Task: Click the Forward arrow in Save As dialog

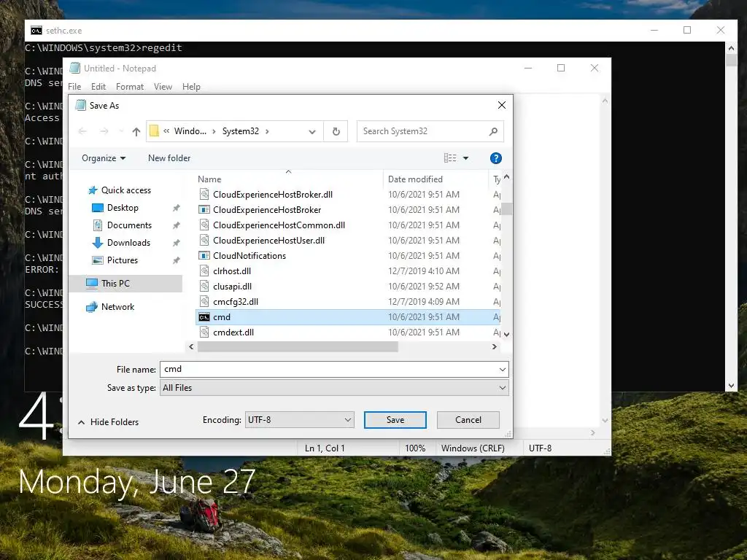Action: (x=104, y=131)
